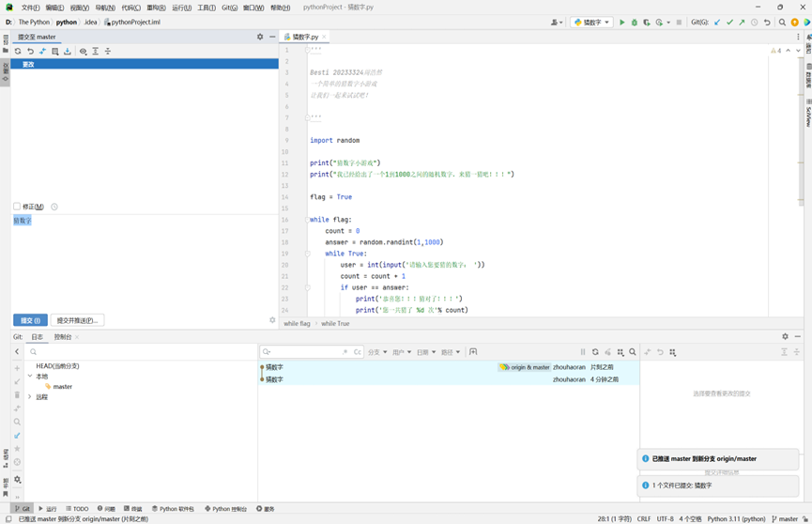Image resolution: width=812 pixels, height=524 pixels.
Task: Click the refresh icon in commit panel
Action: pyautogui.click(x=18, y=52)
